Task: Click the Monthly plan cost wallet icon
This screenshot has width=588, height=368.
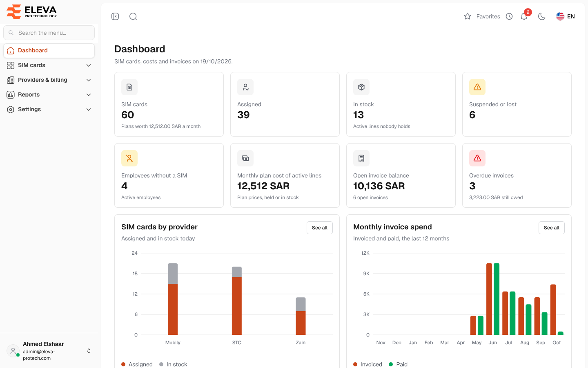Action: pos(245,158)
